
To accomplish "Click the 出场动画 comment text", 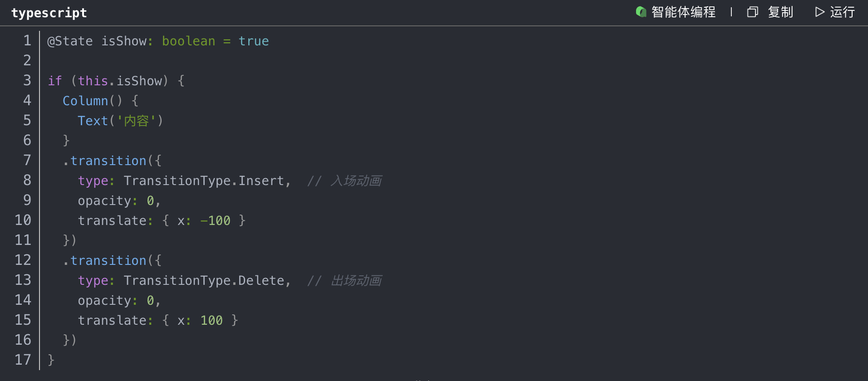I will 356,281.
